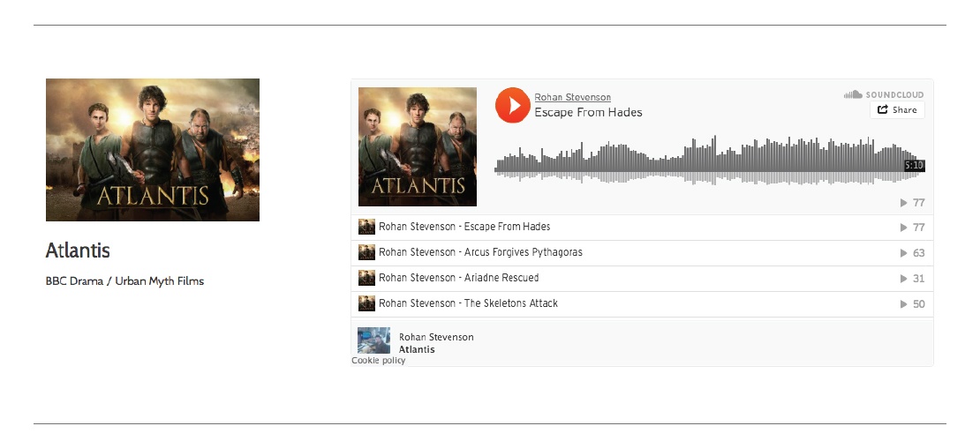The image size is (980, 441).
Task: Click the Share button
Action: coord(897,110)
